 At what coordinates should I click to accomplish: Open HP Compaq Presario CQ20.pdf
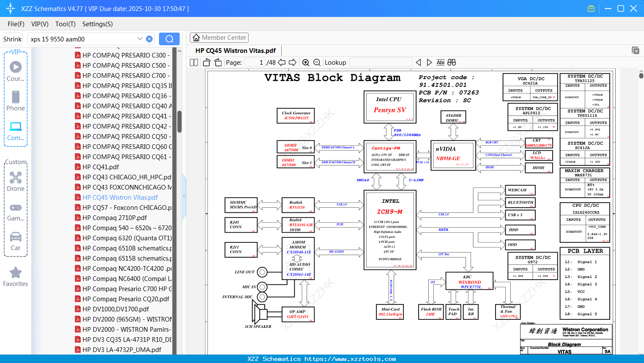(122, 299)
